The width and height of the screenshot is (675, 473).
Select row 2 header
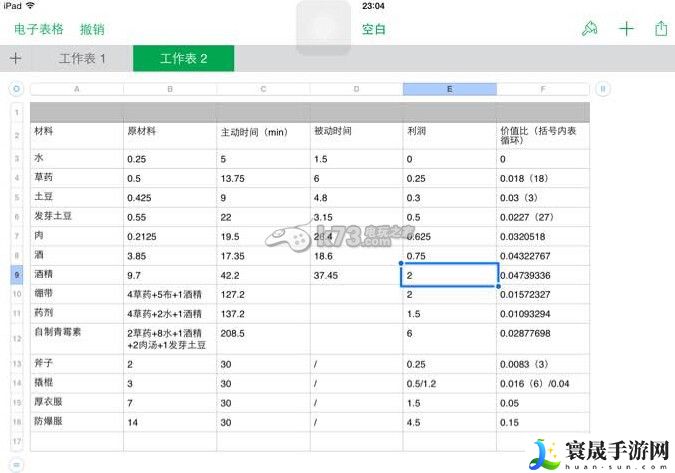[17, 136]
